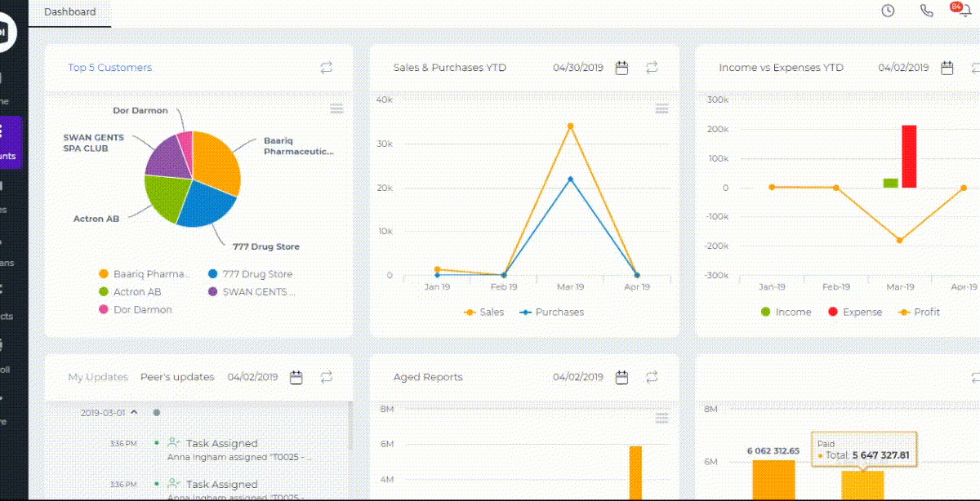Click the red Expense bar for Mar-19

tap(909, 157)
